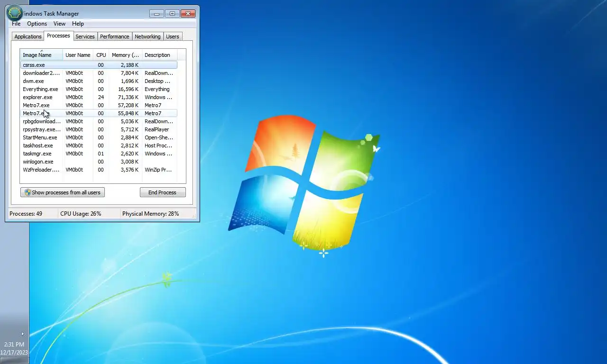Select the Everything.exe process
Viewport: 607px width, 364px height.
[x=99, y=89]
